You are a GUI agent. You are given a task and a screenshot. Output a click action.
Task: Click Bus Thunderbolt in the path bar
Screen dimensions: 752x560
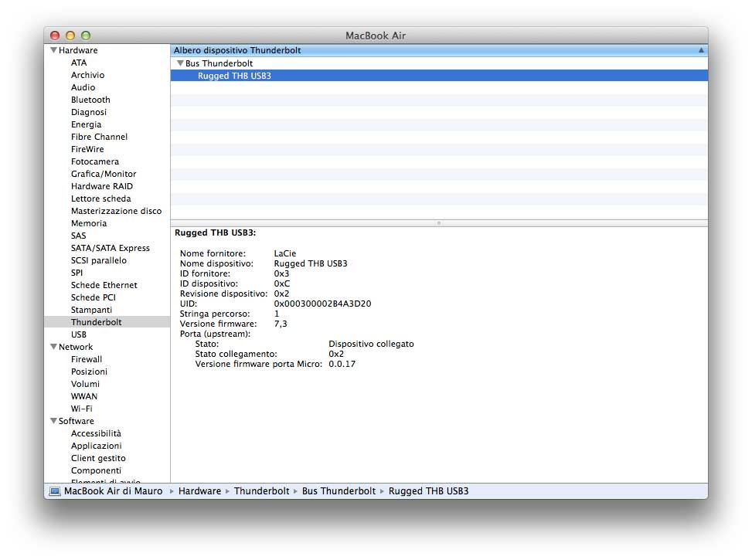coord(339,491)
